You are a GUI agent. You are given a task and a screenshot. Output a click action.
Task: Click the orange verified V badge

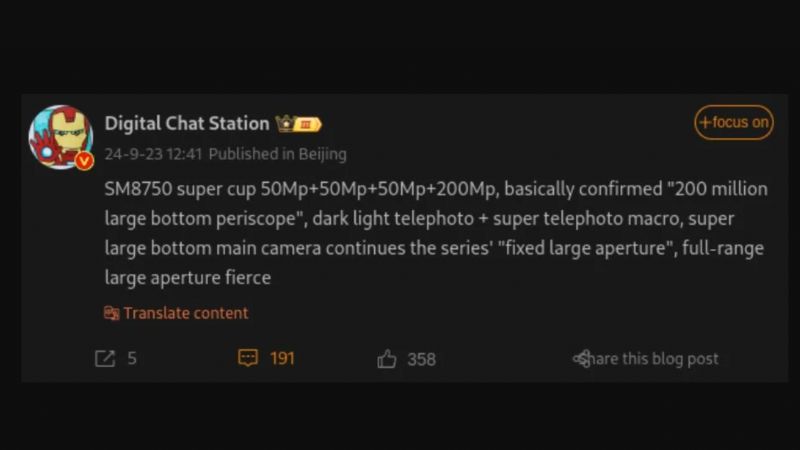click(84, 160)
